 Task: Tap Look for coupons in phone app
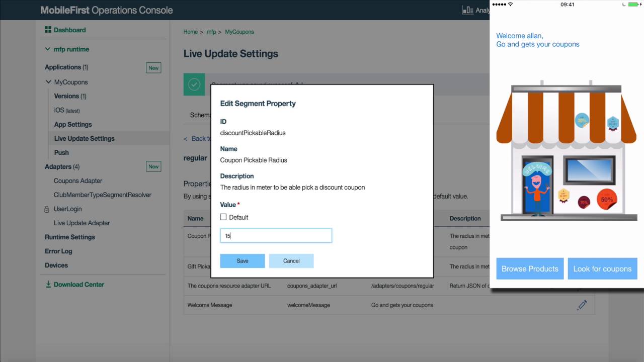(602, 268)
